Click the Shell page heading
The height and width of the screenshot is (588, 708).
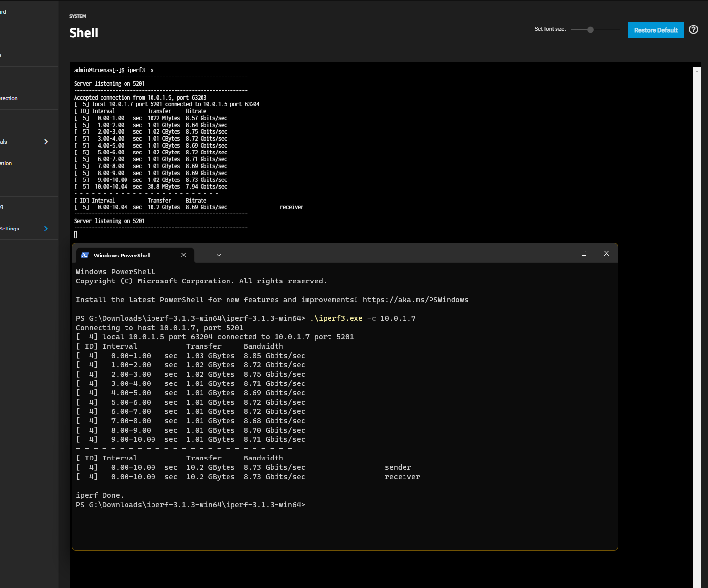pos(84,33)
